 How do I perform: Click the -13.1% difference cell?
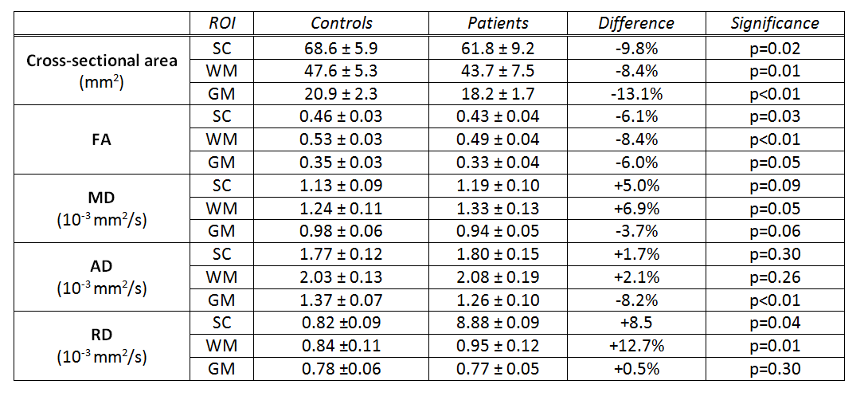[x=635, y=94]
